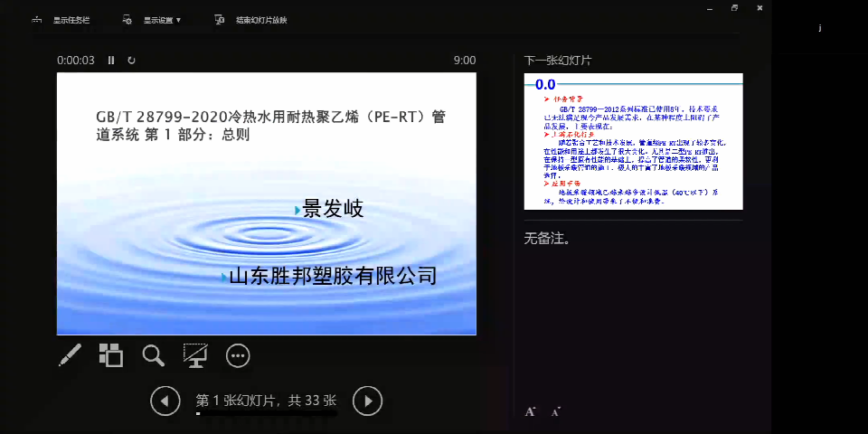Screen dimensions: 868x434
Task: Click the clock showing 9:00
Action: coord(465,61)
